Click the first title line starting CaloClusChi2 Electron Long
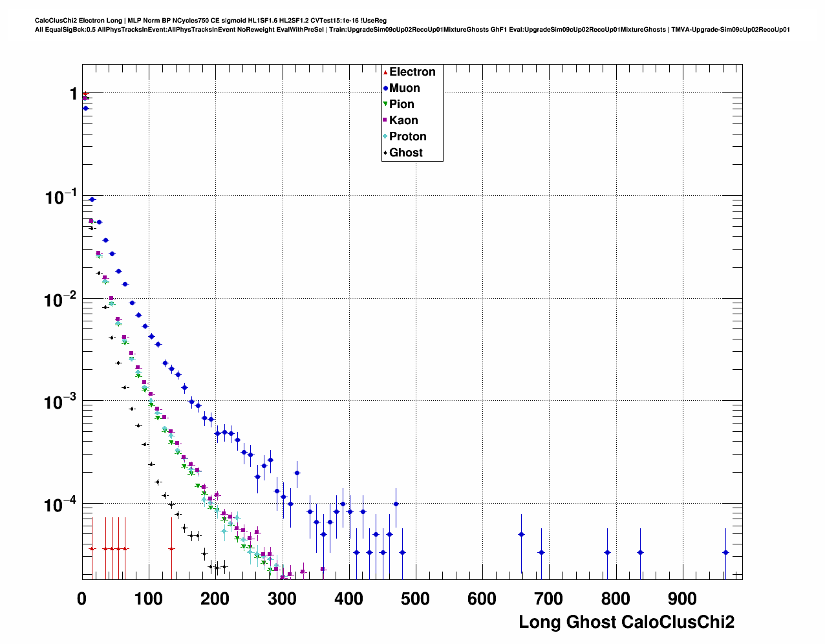Screen dimensions: 825x644 click(211, 21)
